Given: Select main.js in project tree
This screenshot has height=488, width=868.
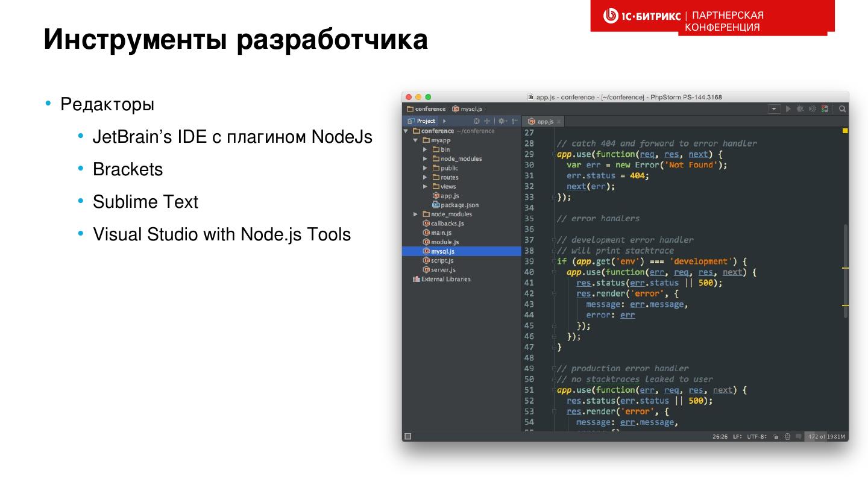Looking at the screenshot, I should point(437,233).
